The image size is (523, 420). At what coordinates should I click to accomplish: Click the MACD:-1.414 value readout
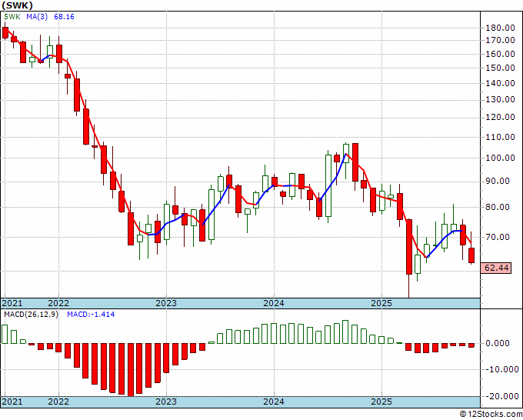(91, 315)
